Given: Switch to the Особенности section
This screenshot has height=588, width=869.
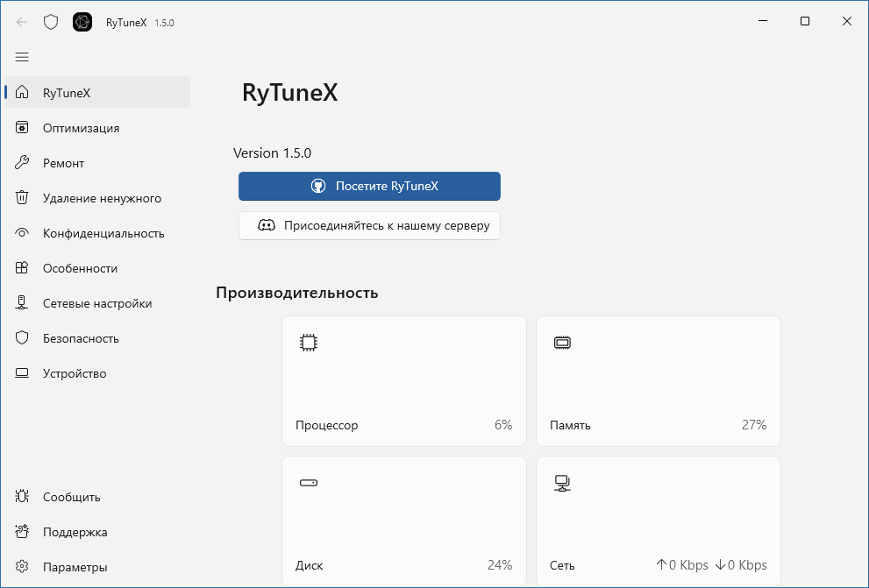Looking at the screenshot, I should pyautogui.click(x=80, y=268).
